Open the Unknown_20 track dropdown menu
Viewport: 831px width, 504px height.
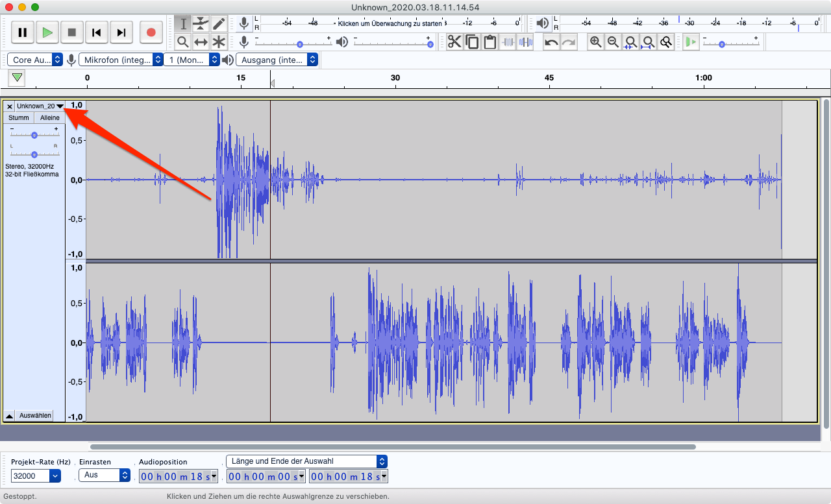[x=60, y=106]
